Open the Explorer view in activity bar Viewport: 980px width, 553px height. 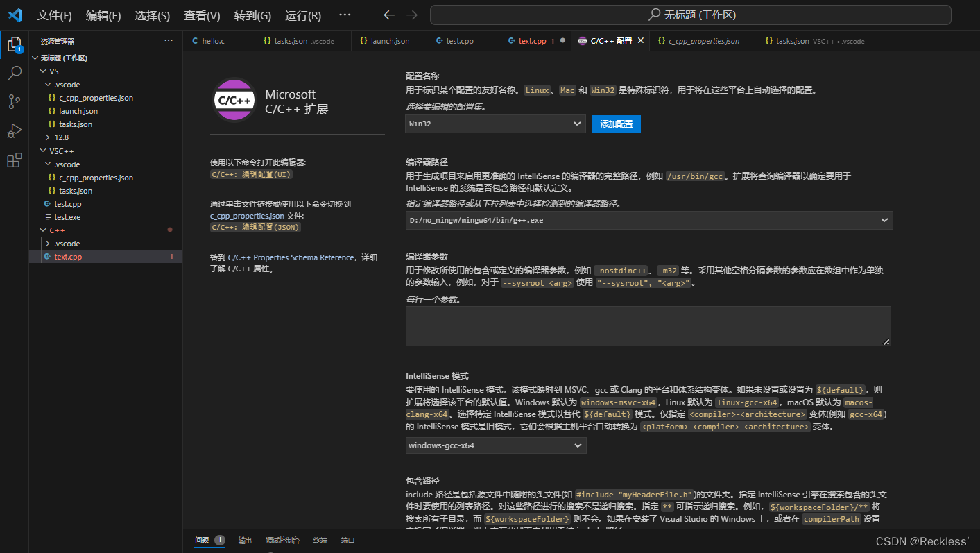coord(15,43)
